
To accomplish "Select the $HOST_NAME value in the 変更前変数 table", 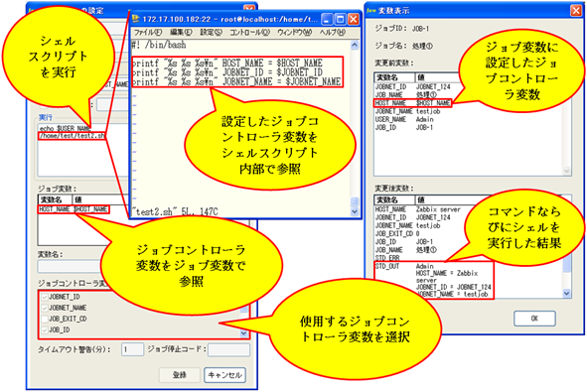I will pyautogui.click(x=433, y=103).
